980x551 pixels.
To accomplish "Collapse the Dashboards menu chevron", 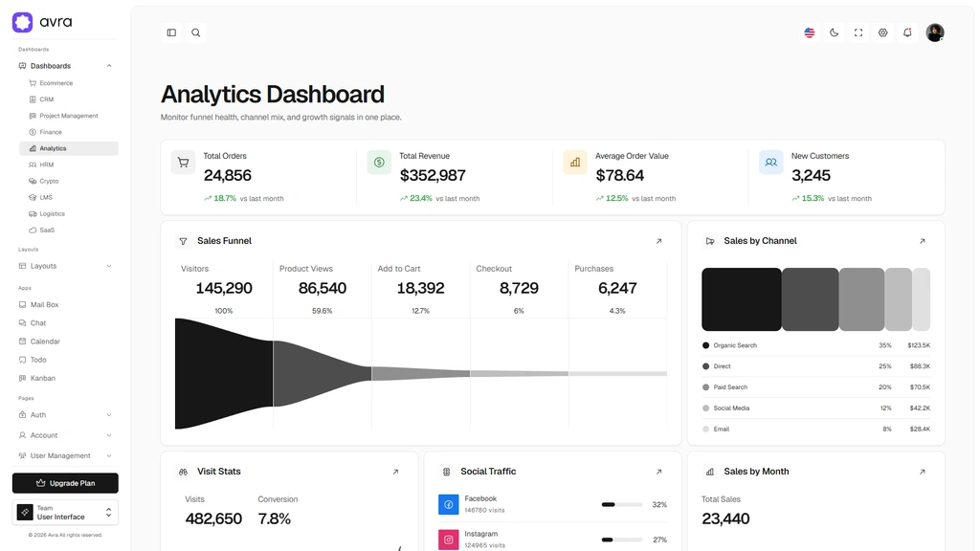I will [x=109, y=66].
